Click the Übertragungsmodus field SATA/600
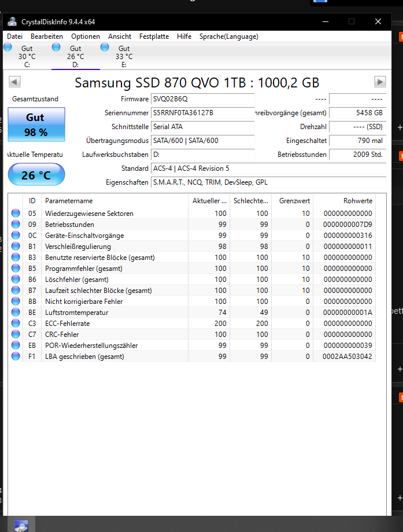Image resolution: width=403 pixels, height=532 pixels. click(203, 141)
